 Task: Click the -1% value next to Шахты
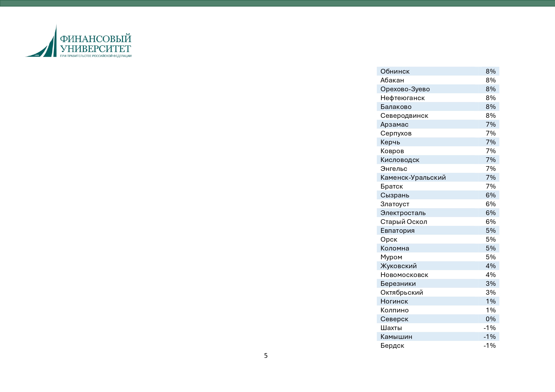tap(490, 328)
